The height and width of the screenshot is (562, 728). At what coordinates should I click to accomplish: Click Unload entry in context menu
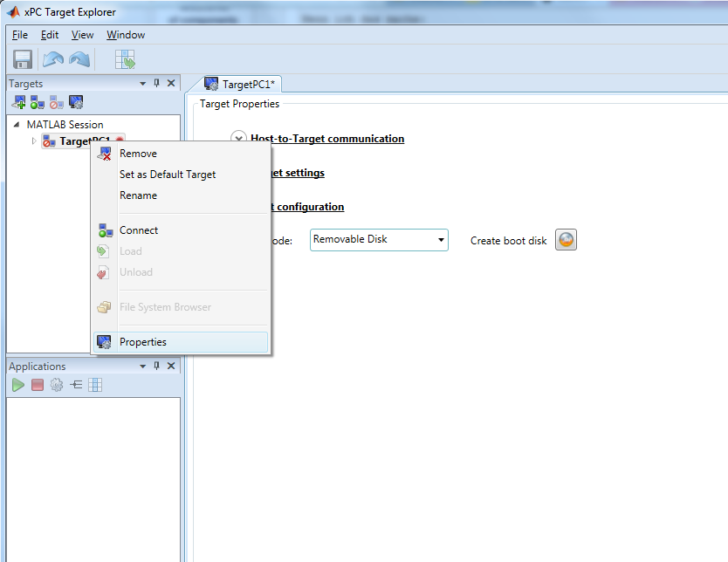click(181, 272)
